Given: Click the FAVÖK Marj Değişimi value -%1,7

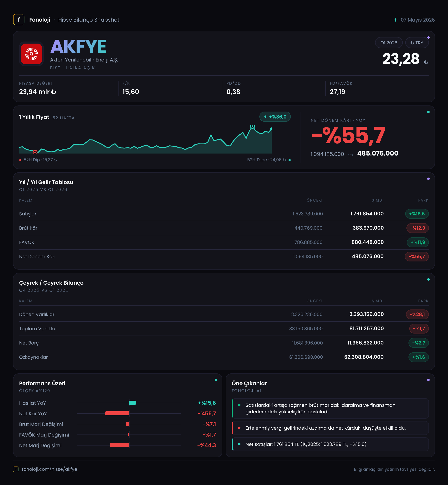Looking at the screenshot, I should tap(209, 435).
